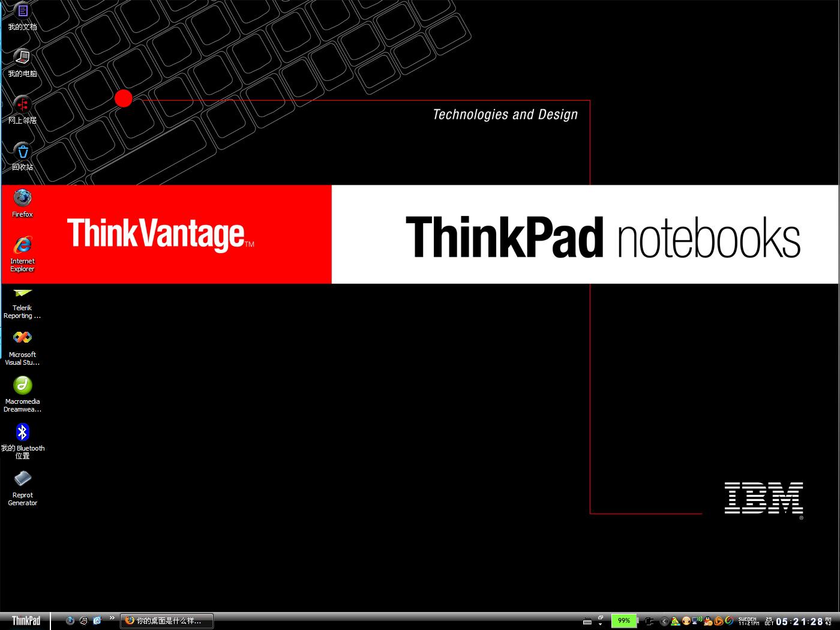Click the wireless signal icon in the tray

pos(695,621)
